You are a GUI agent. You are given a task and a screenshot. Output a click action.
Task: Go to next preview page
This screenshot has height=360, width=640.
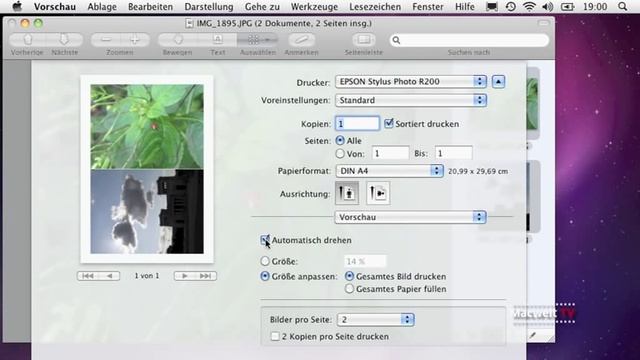pos(184,276)
